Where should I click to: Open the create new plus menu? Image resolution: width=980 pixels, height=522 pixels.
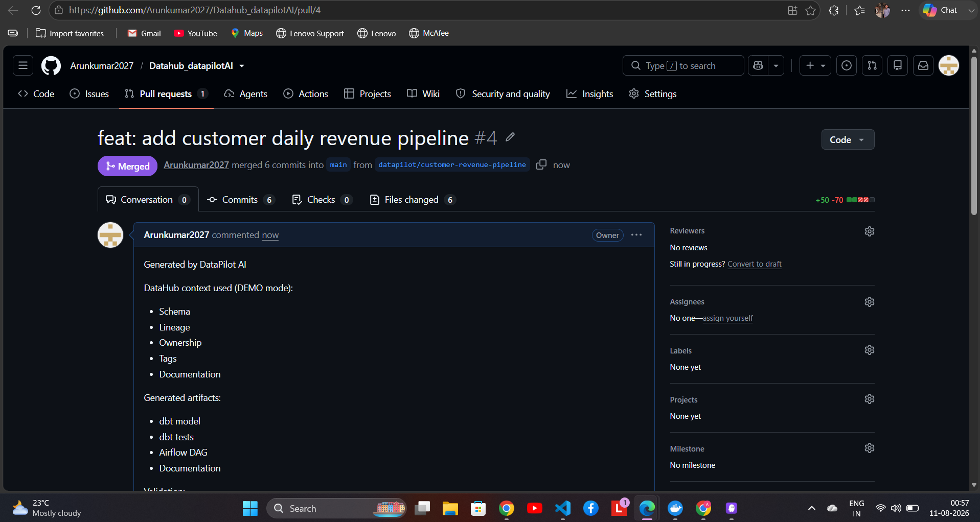[x=815, y=65]
